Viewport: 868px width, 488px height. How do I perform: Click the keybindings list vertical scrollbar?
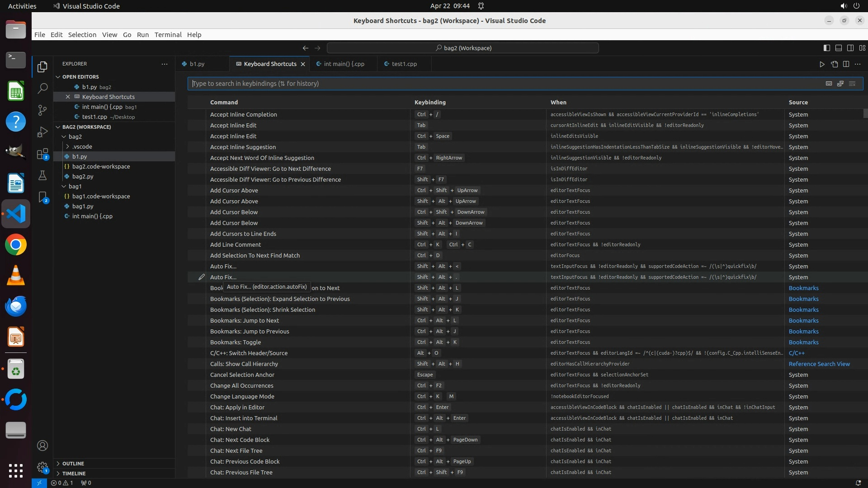pos(865,113)
